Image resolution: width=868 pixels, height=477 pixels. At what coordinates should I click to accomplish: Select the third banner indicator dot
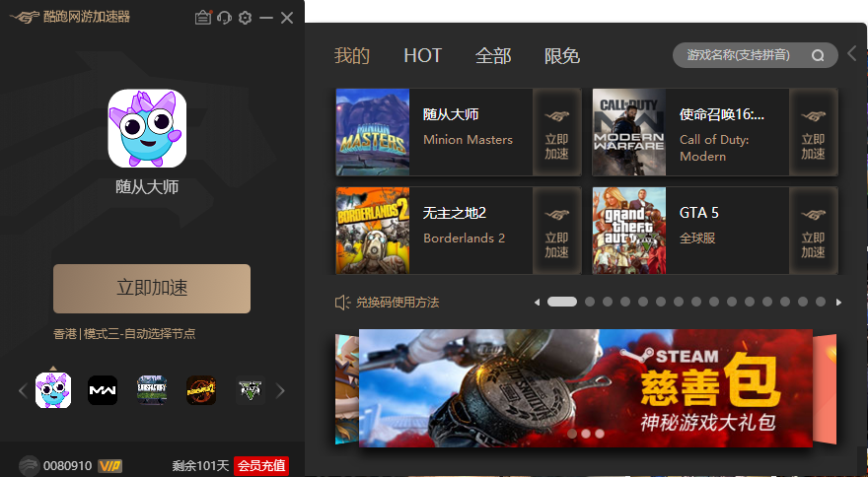click(600, 434)
